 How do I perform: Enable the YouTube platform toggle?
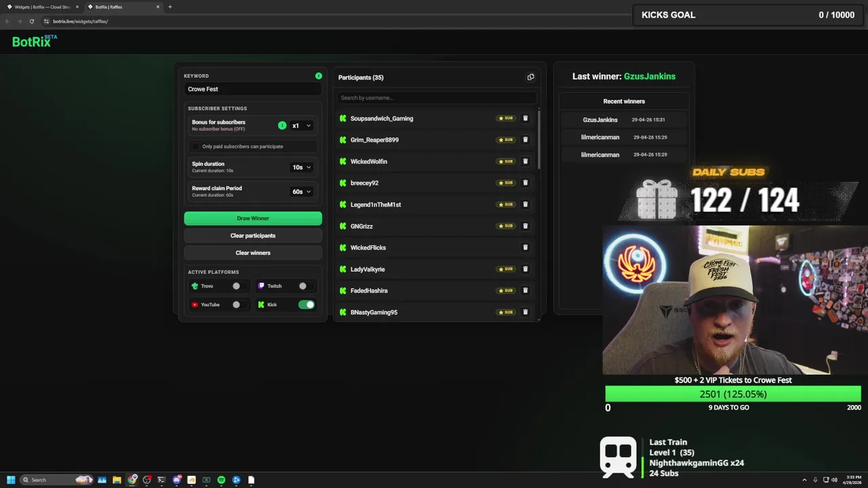pyautogui.click(x=239, y=304)
